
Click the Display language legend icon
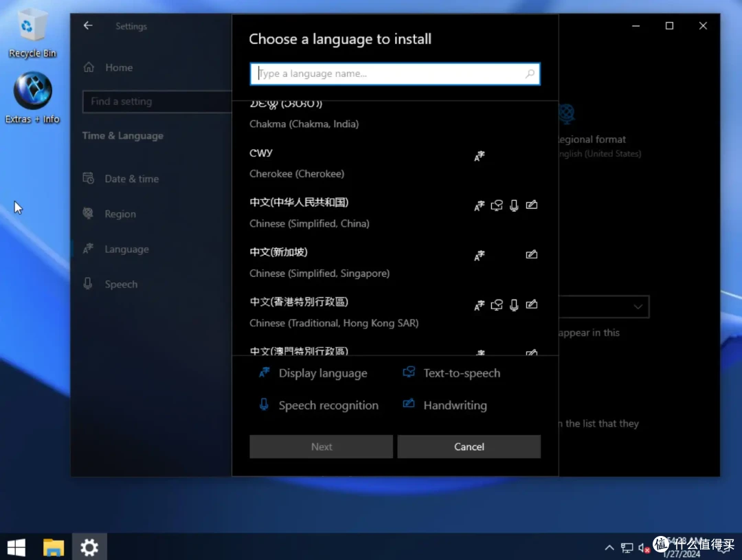coord(264,372)
